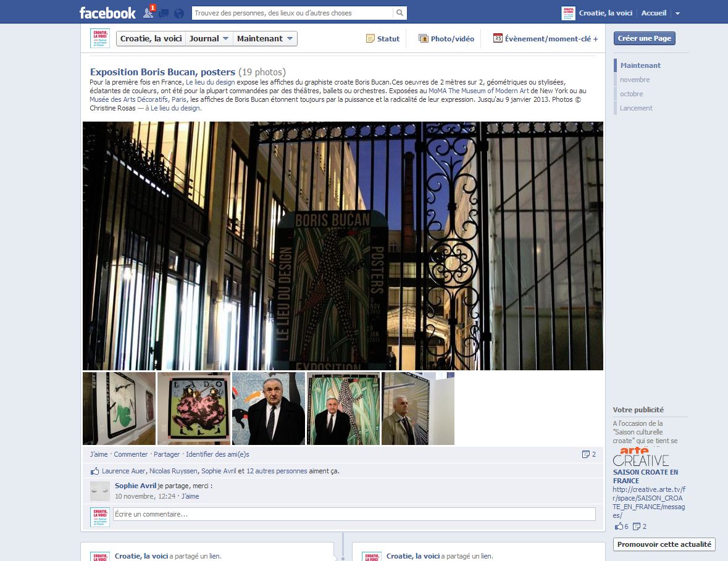Click the J'aime link under the album
728x561 pixels.
tap(99, 454)
